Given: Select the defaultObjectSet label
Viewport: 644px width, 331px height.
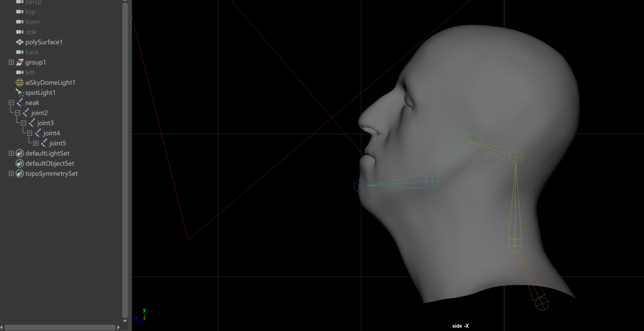Looking at the screenshot, I should 50,163.
